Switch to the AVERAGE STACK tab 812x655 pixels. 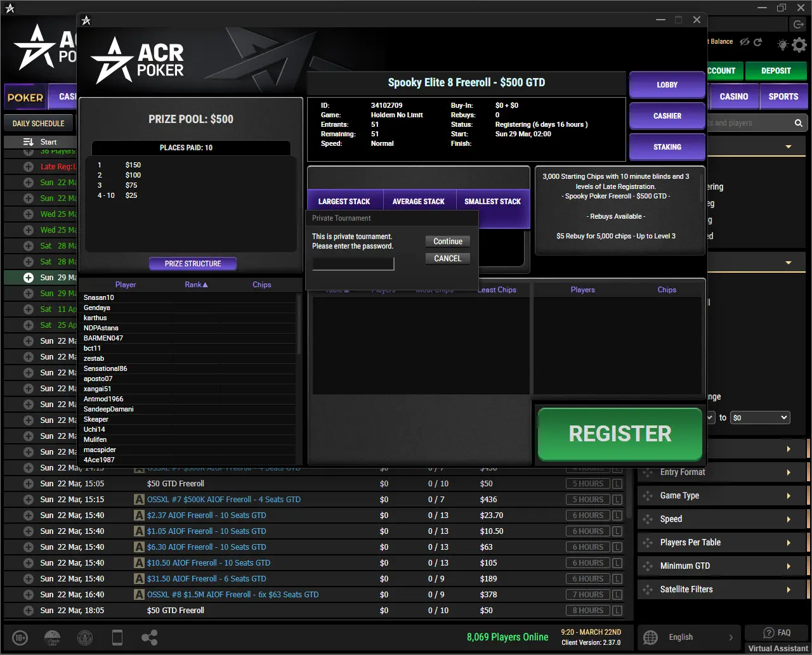coord(419,200)
